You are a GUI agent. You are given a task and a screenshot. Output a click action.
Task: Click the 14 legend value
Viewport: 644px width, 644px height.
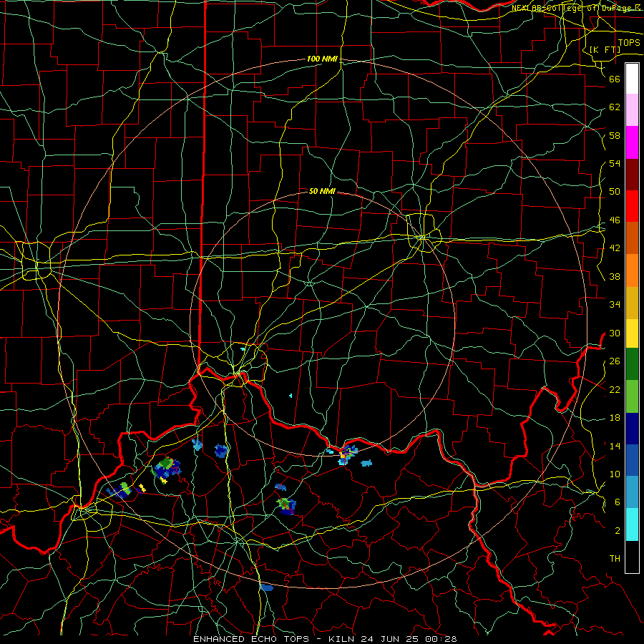point(615,446)
